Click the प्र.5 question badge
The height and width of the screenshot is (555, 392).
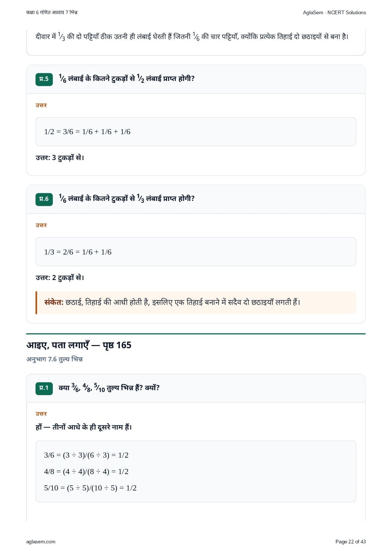(44, 79)
